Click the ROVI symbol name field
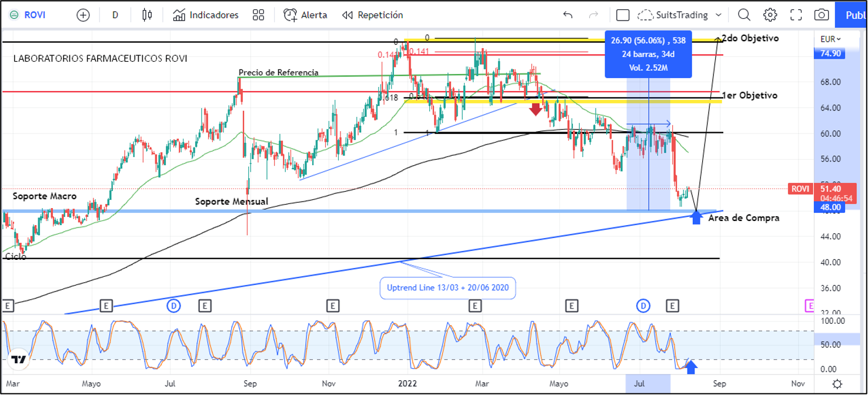Viewport: 868px width, 395px height. point(35,15)
